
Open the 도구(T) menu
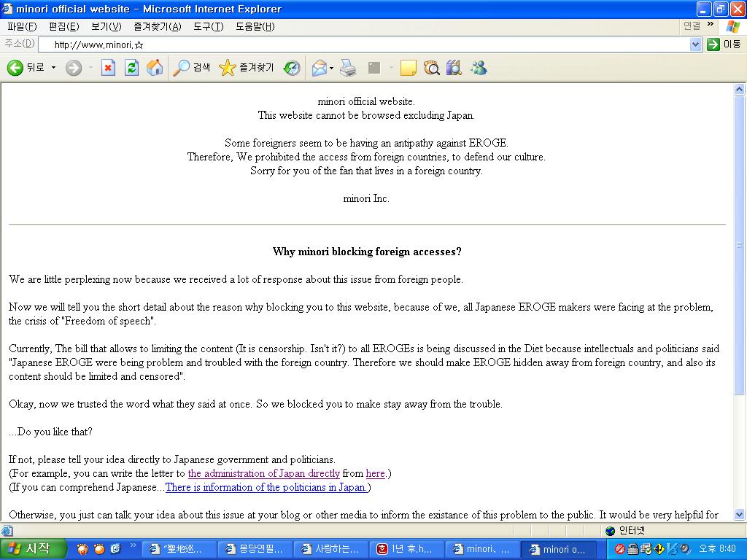pos(208,26)
